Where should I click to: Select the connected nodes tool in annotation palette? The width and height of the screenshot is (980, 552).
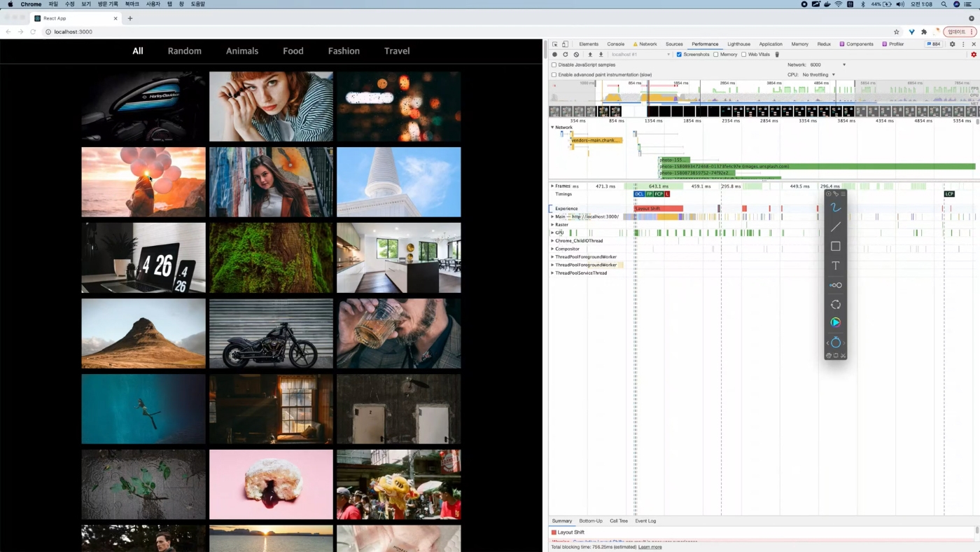pyautogui.click(x=835, y=285)
